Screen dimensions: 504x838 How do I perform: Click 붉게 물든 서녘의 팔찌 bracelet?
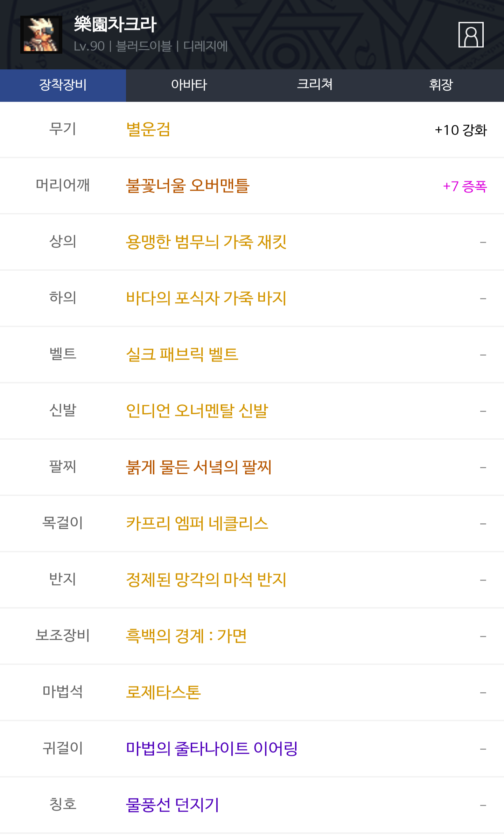pyautogui.click(x=199, y=467)
